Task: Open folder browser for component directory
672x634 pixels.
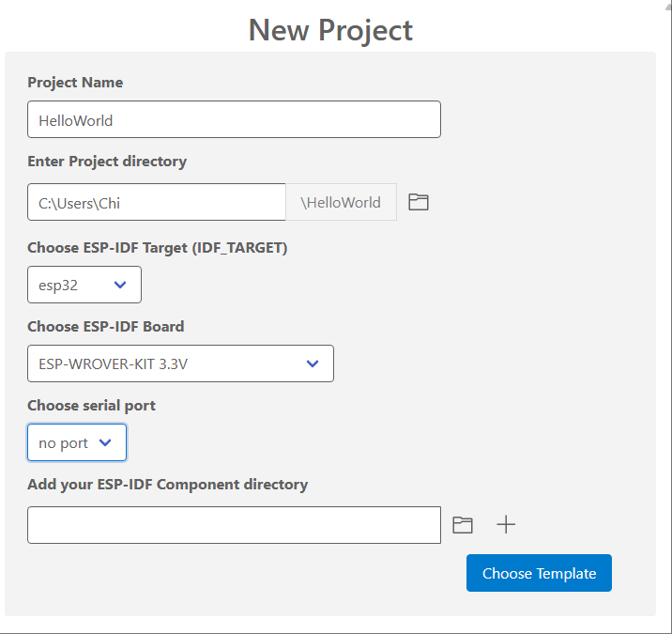Action: 463,525
